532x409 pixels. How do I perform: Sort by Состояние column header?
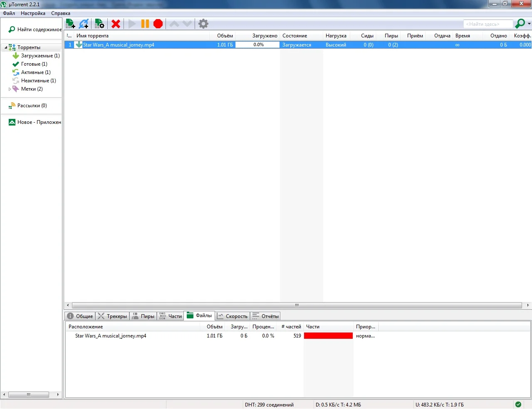point(301,36)
